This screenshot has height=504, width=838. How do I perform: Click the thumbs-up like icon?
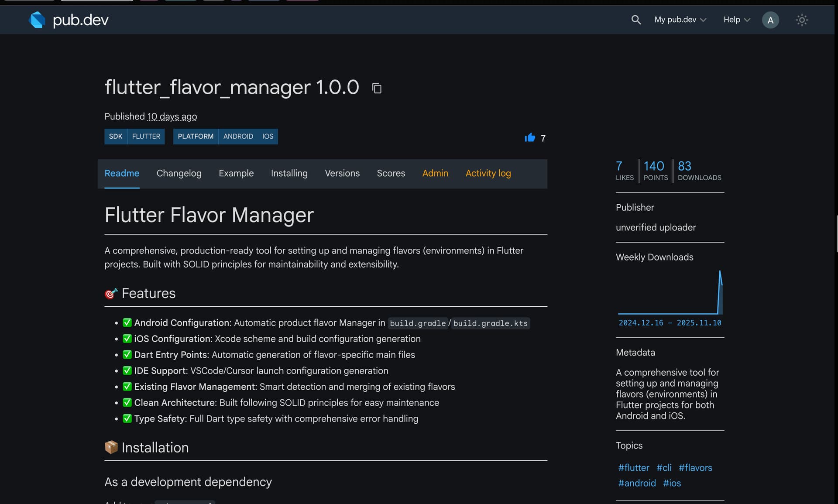tap(529, 138)
